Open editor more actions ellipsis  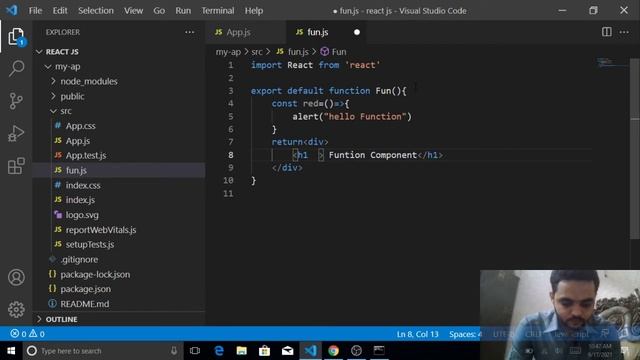tap(624, 32)
